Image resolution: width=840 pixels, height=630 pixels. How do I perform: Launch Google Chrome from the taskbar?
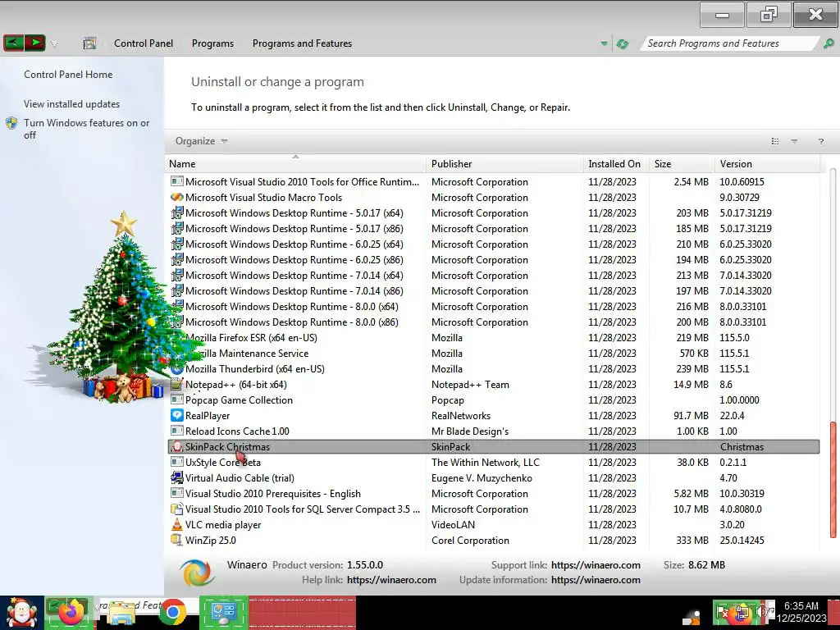[x=172, y=613]
